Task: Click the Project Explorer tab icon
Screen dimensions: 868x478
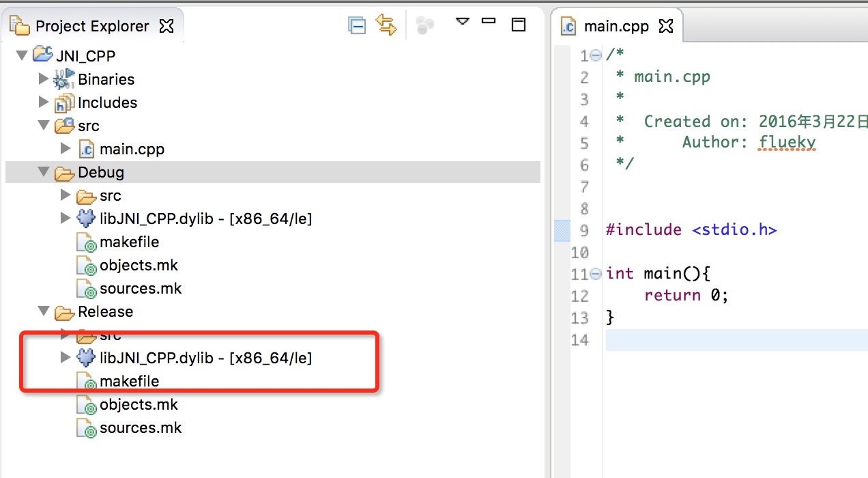Action: (x=20, y=26)
